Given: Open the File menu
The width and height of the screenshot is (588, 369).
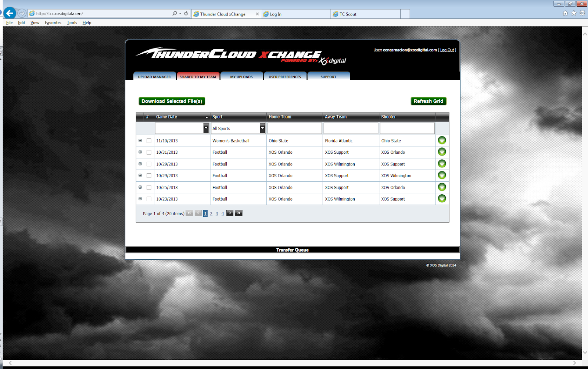Looking at the screenshot, I should (x=10, y=22).
